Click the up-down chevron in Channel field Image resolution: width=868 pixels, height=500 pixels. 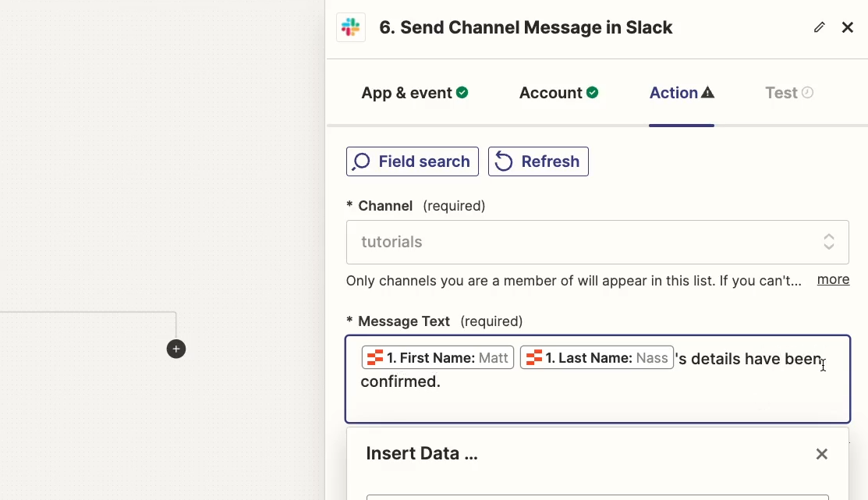click(829, 241)
